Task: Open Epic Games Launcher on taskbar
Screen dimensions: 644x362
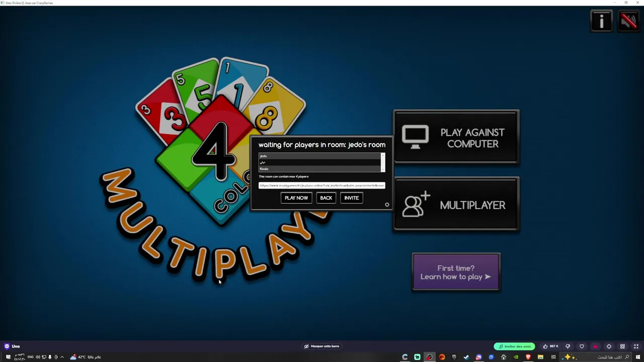Action: (x=454, y=357)
